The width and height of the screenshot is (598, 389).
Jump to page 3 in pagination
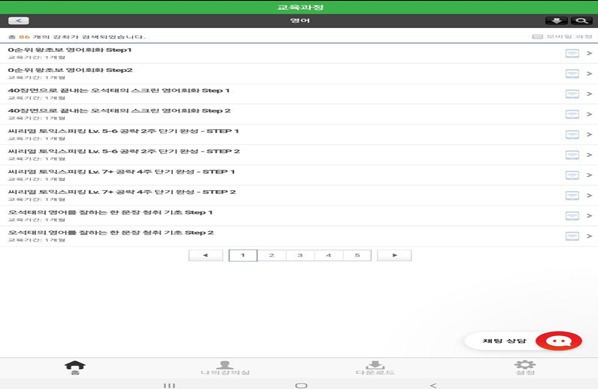pyautogui.click(x=300, y=255)
